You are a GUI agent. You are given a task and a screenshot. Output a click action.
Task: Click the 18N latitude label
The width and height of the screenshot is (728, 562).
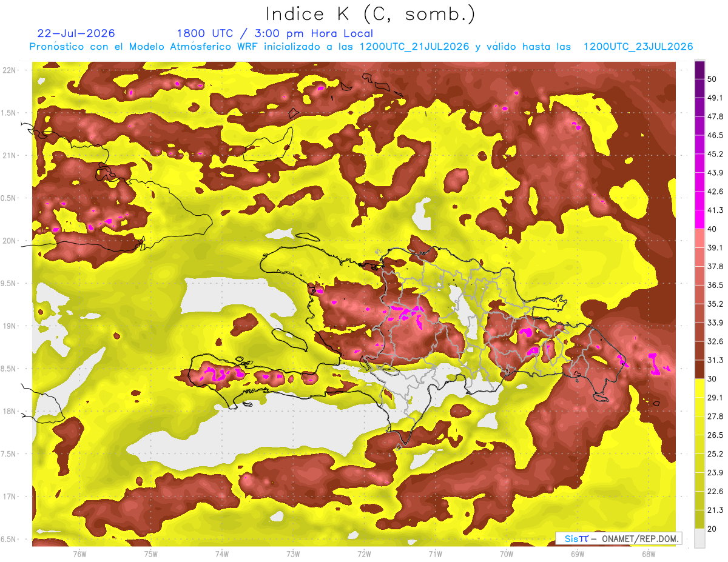pos(10,411)
